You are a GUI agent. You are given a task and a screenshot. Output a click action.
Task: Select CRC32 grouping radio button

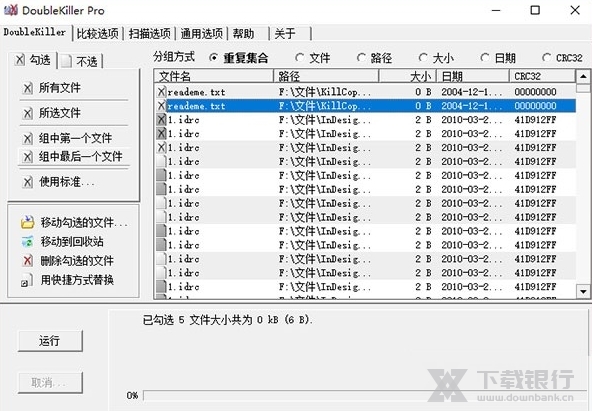click(546, 58)
